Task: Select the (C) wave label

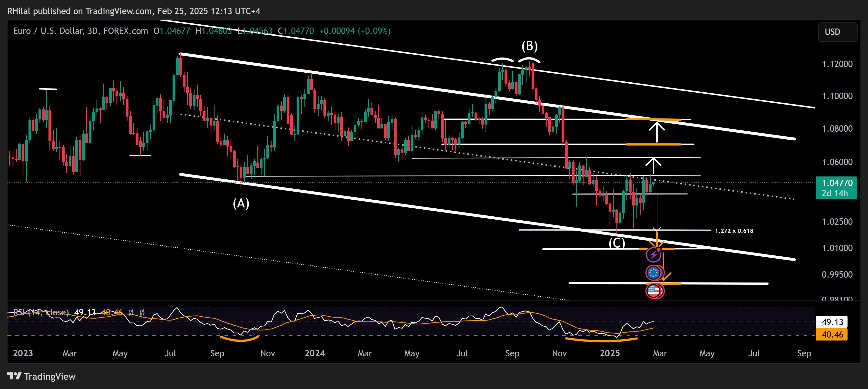Action: coord(617,243)
